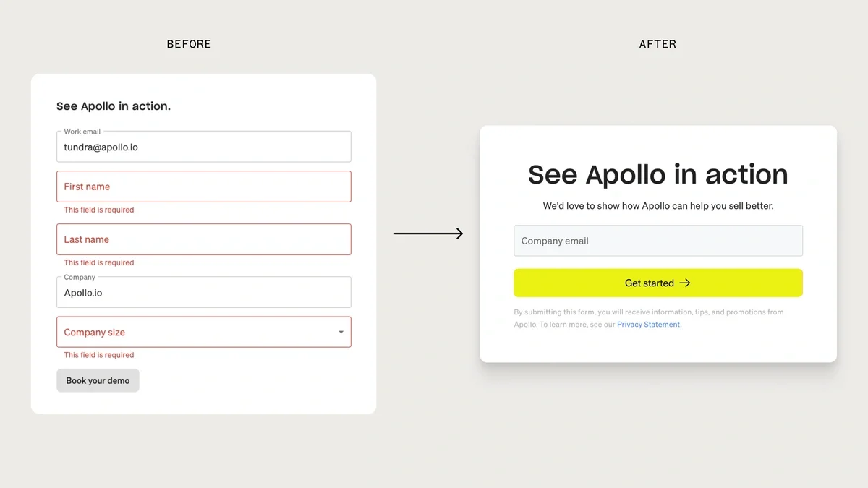Click the required error under Company size
868x488 pixels.
(x=99, y=355)
